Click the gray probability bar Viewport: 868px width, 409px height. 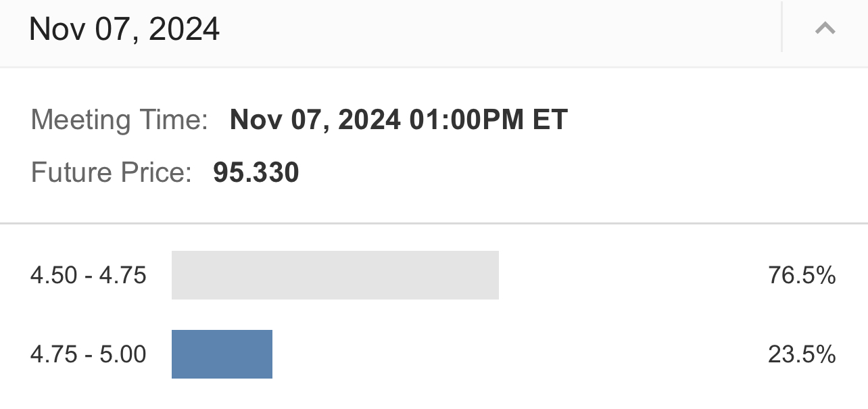tap(335, 275)
